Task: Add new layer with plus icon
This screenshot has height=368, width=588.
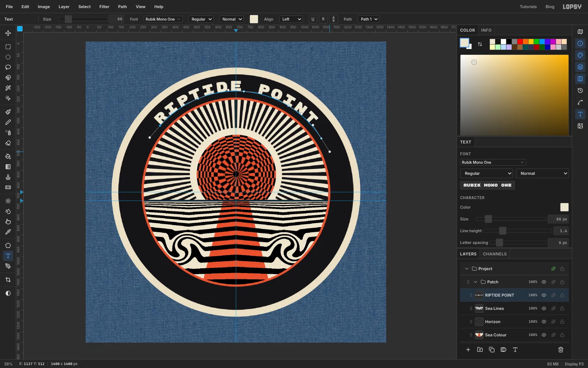Action: (468, 350)
